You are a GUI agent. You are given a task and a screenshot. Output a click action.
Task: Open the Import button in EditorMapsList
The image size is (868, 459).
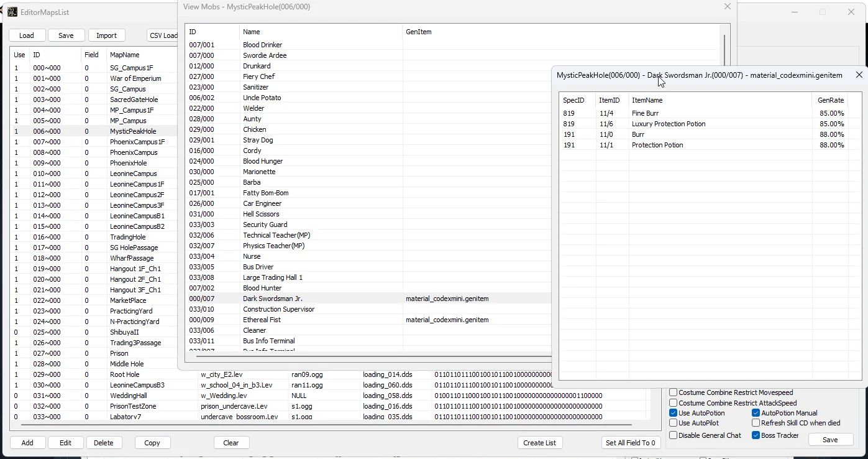(x=106, y=35)
